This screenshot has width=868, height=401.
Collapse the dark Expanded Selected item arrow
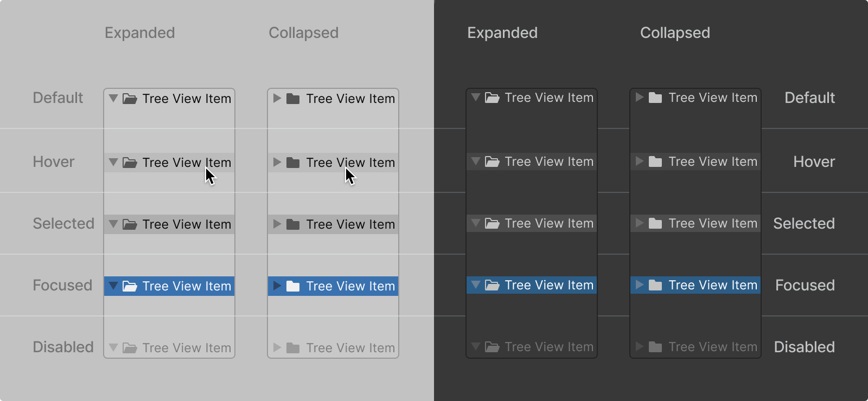[x=476, y=223]
